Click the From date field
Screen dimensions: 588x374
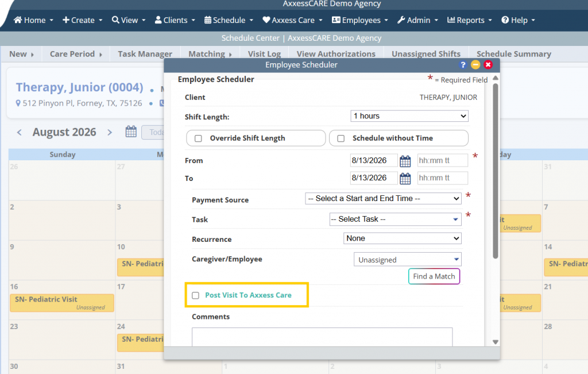point(373,160)
